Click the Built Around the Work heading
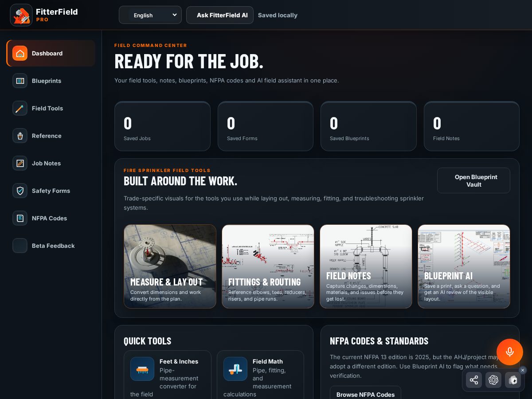 coord(180,181)
